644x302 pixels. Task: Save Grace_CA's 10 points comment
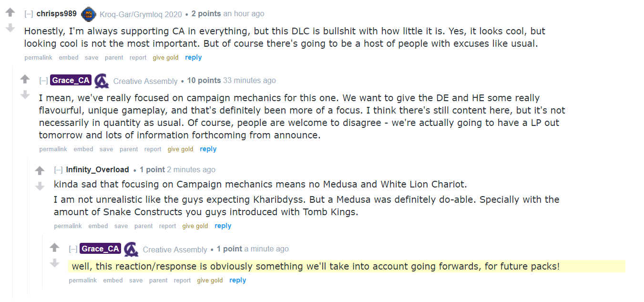106,149
